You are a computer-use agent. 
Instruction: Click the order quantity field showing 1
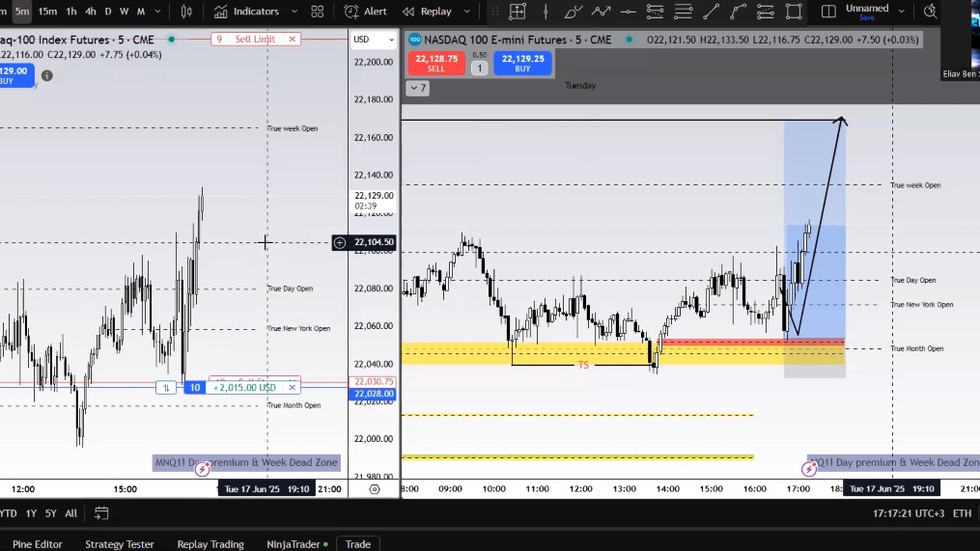[x=479, y=69]
